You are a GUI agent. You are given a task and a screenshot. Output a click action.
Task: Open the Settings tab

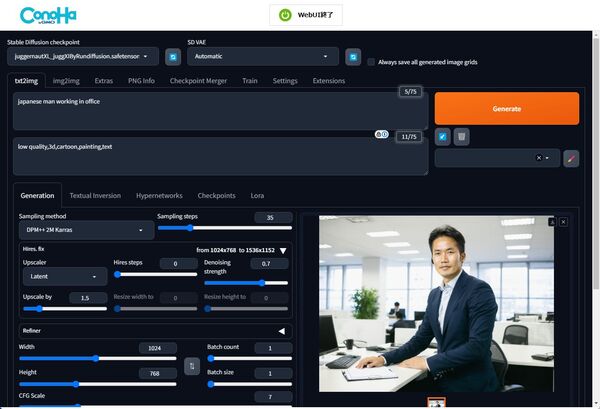point(285,81)
